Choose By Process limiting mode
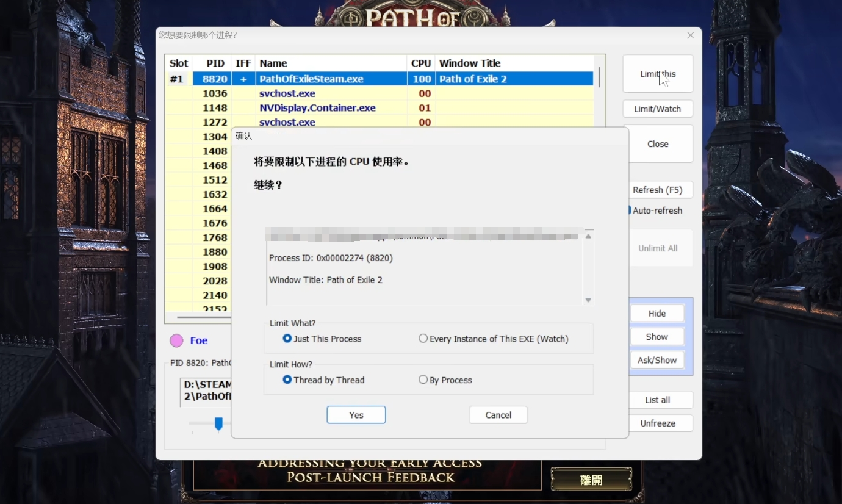Screen dimensions: 842x504 pyautogui.click(x=423, y=380)
